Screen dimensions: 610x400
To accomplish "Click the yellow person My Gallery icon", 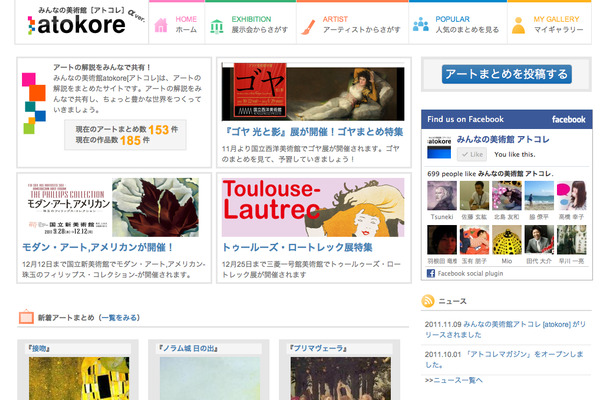I will (518, 25).
